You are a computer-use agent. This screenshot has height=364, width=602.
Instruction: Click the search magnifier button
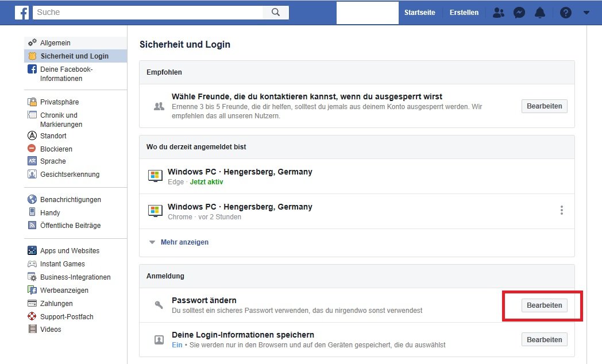[x=276, y=12]
